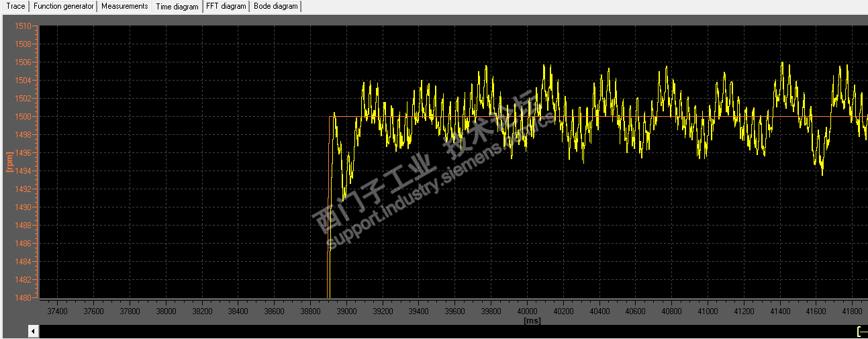Viewport: 868px width, 339px height.
Task: Select the Measurements tab
Action: pyautogui.click(x=124, y=6)
